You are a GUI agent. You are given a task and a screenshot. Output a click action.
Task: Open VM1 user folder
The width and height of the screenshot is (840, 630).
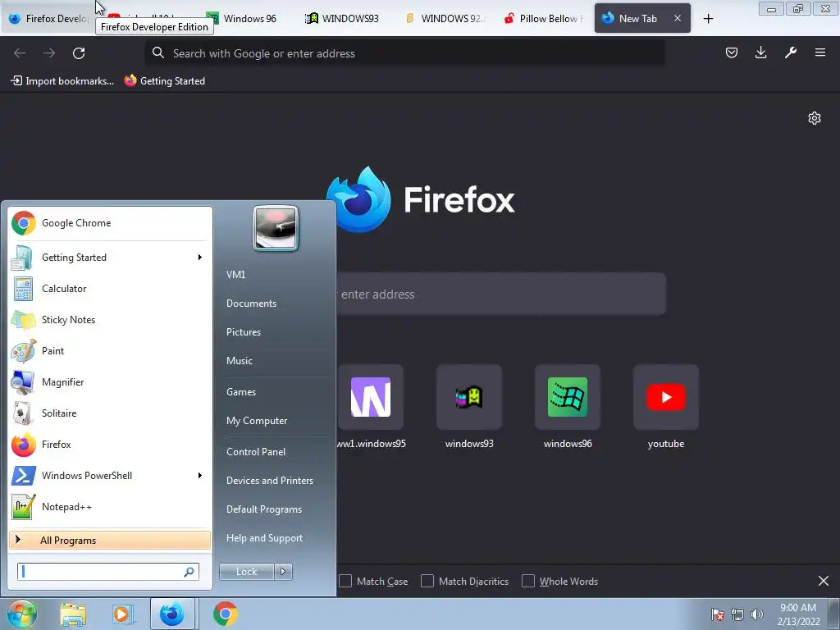(x=235, y=274)
